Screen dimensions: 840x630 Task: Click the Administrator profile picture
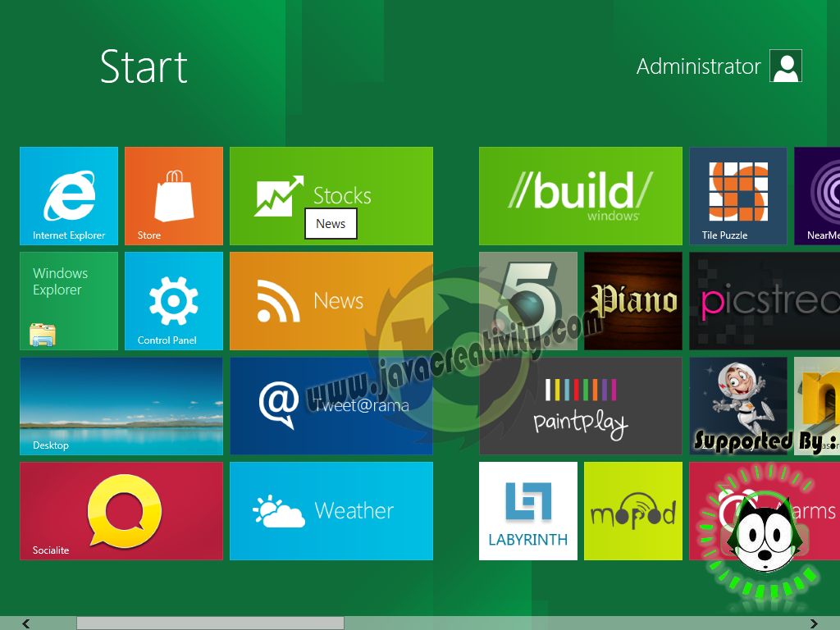coord(786,66)
